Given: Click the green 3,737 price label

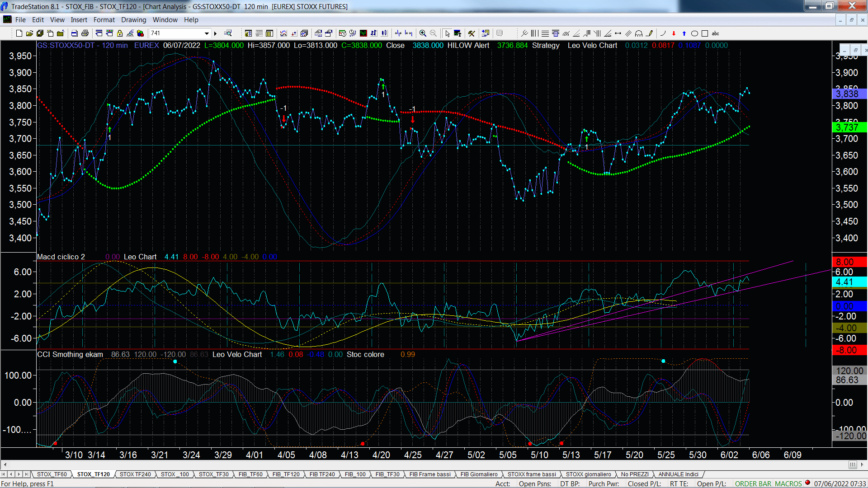Looking at the screenshot, I should point(849,127).
